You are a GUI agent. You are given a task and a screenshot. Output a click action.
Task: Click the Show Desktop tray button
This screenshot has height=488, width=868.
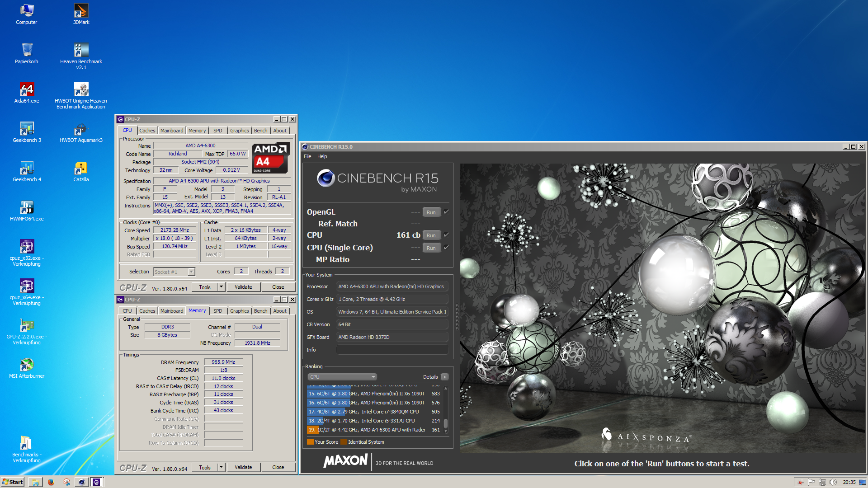(863, 482)
